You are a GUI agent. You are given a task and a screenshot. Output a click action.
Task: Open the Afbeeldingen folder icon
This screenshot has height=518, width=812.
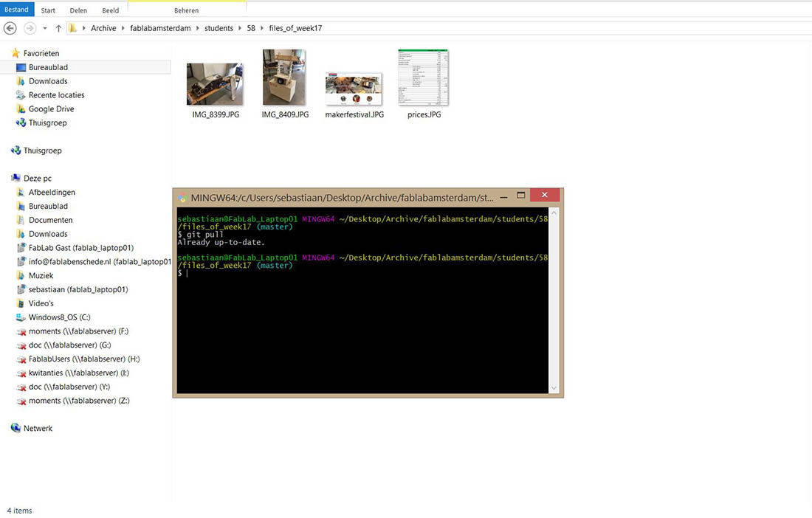click(x=21, y=192)
